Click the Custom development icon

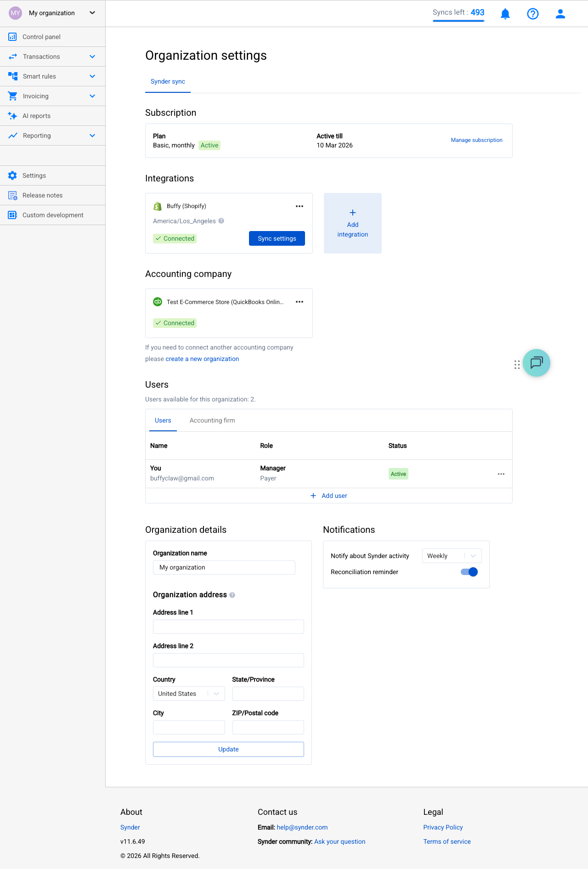[12, 215]
